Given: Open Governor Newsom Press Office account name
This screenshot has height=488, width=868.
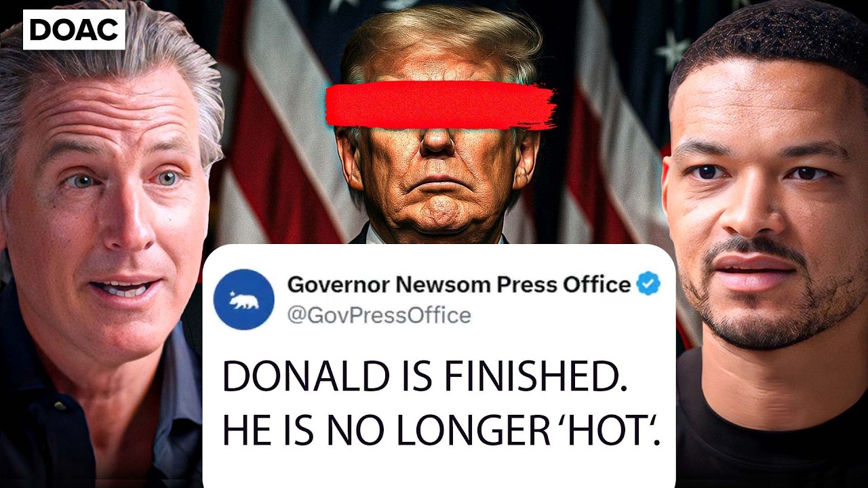Looking at the screenshot, I should coord(459,285).
